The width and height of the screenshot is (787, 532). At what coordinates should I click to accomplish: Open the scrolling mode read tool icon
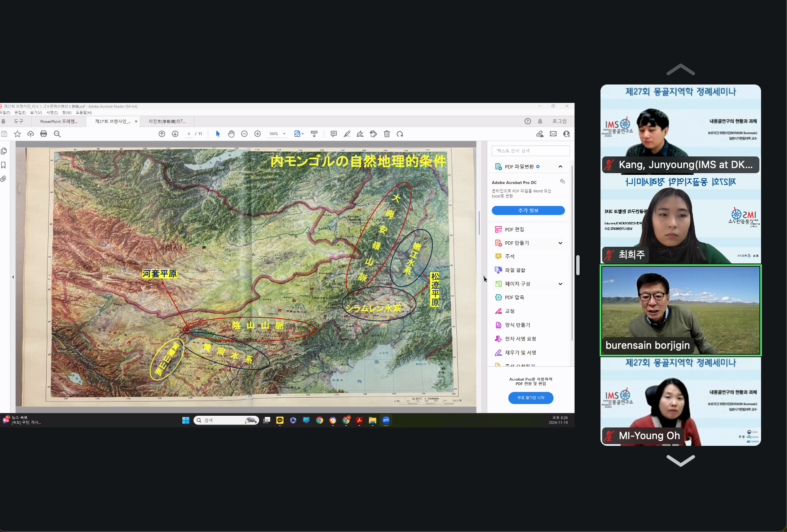tap(314, 134)
